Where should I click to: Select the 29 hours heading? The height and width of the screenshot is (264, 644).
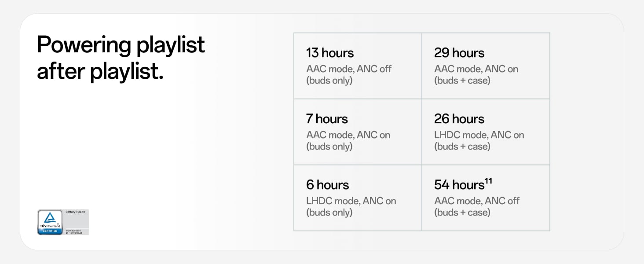(459, 53)
